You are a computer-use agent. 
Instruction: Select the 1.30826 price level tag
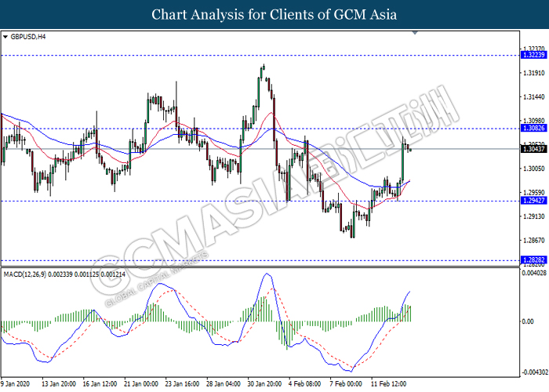coord(533,128)
